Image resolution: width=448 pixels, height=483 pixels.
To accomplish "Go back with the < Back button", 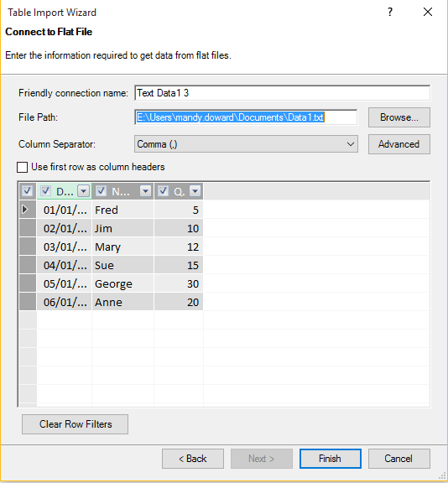I will point(193,459).
